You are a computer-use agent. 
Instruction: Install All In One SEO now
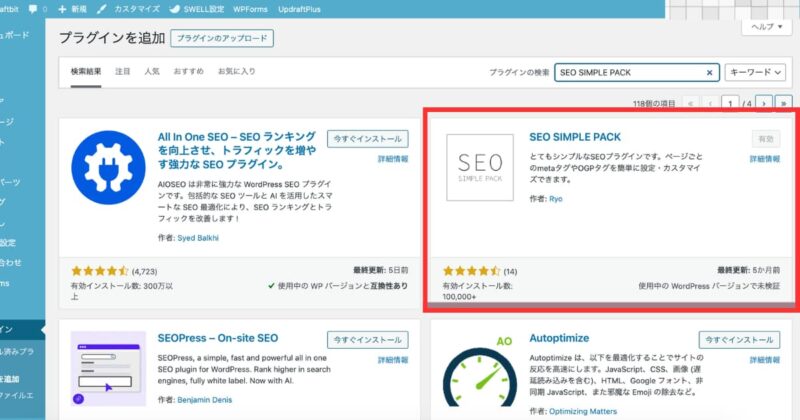pyautogui.click(x=367, y=139)
